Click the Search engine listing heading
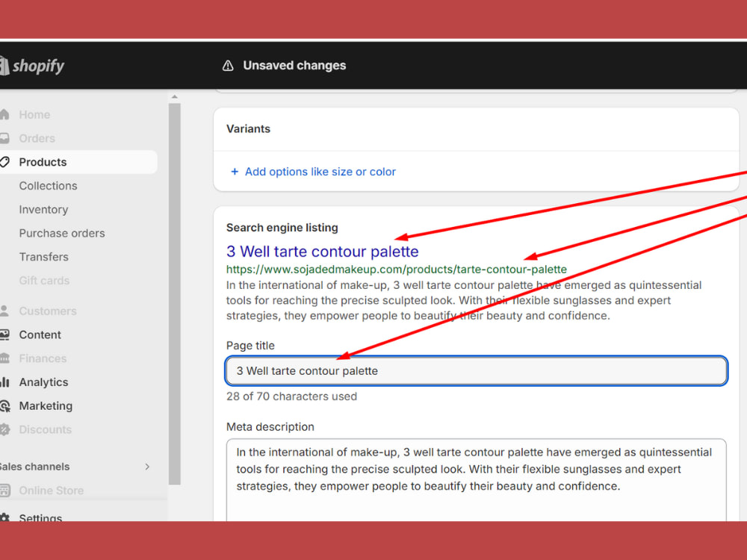This screenshot has width=747, height=560. tap(282, 228)
